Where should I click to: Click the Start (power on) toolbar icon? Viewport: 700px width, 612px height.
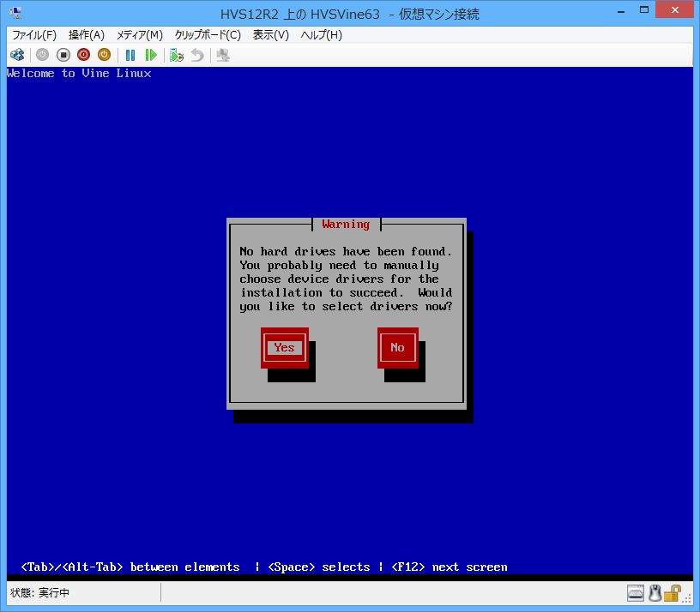[x=42, y=55]
